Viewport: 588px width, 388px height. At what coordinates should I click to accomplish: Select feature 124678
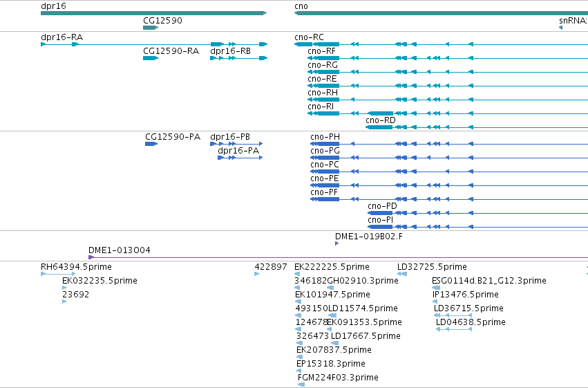298,329
